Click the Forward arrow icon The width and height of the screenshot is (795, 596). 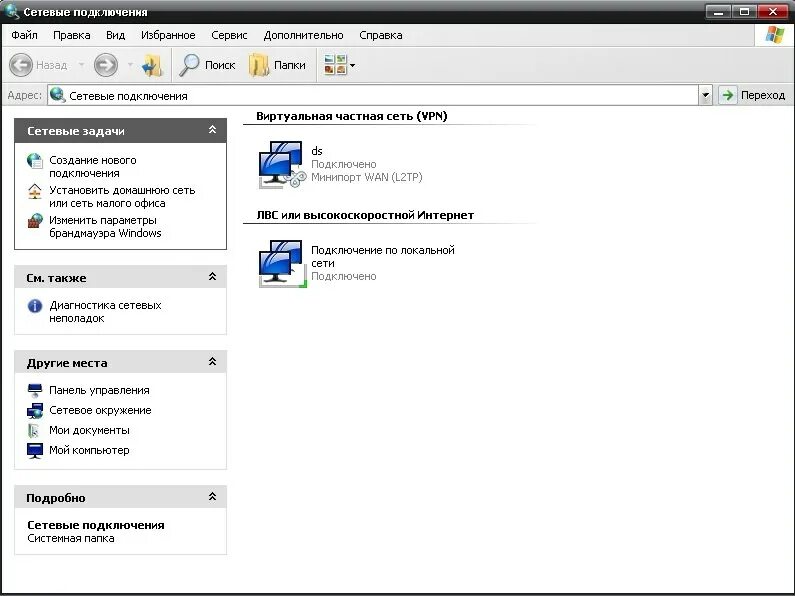[x=105, y=65]
